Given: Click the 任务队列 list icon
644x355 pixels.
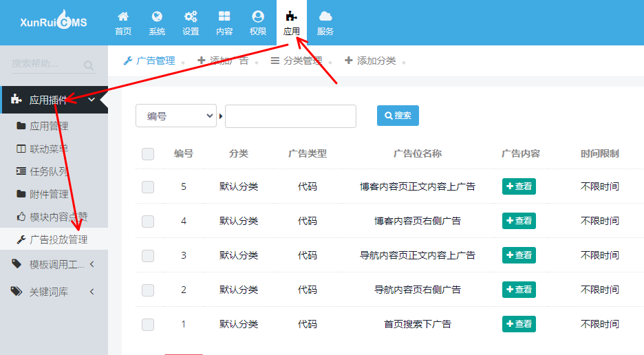Looking at the screenshot, I should click(x=21, y=171).
